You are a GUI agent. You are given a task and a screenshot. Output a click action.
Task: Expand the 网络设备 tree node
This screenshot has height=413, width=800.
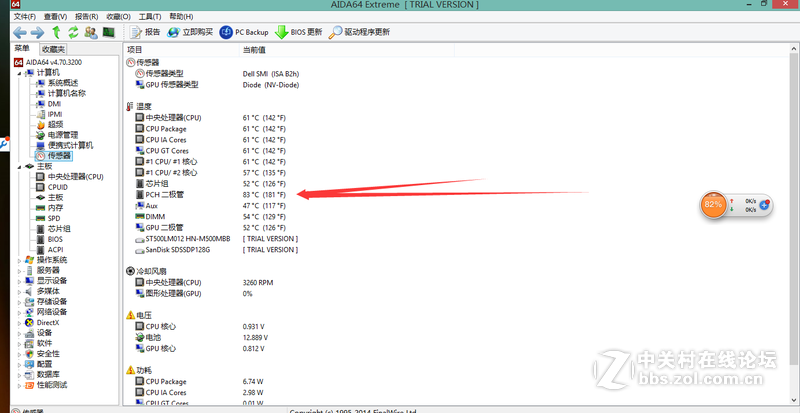pos(19,312)
